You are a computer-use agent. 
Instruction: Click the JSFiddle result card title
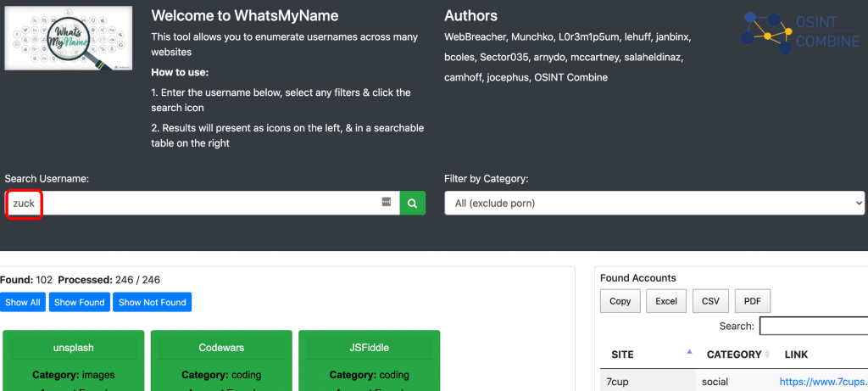tap(370, 348)
